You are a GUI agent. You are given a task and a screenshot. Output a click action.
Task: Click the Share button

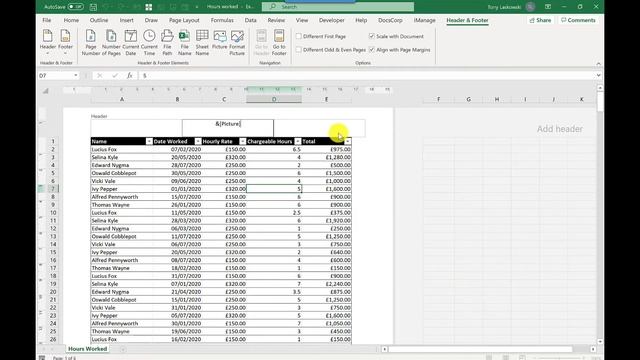click(540, 20)
